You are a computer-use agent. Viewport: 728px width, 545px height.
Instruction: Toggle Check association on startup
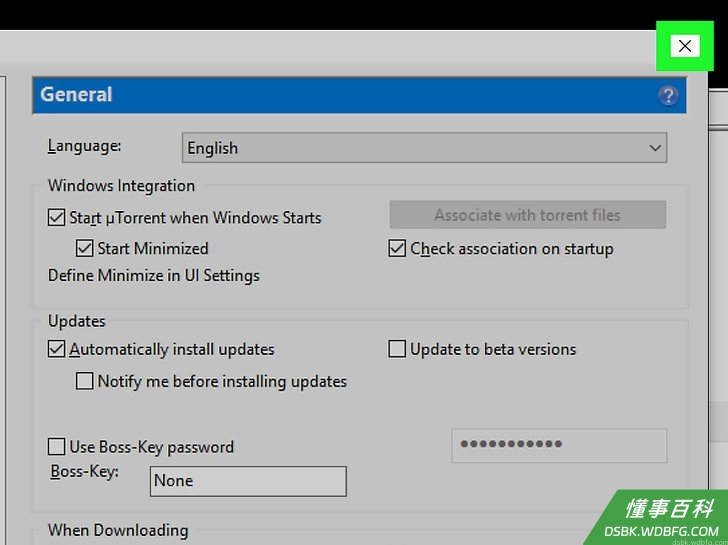[397, 248]
